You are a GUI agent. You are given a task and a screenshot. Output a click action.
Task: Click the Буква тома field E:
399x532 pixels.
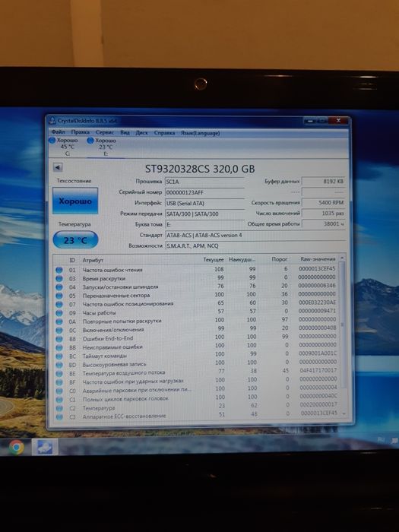204,225
